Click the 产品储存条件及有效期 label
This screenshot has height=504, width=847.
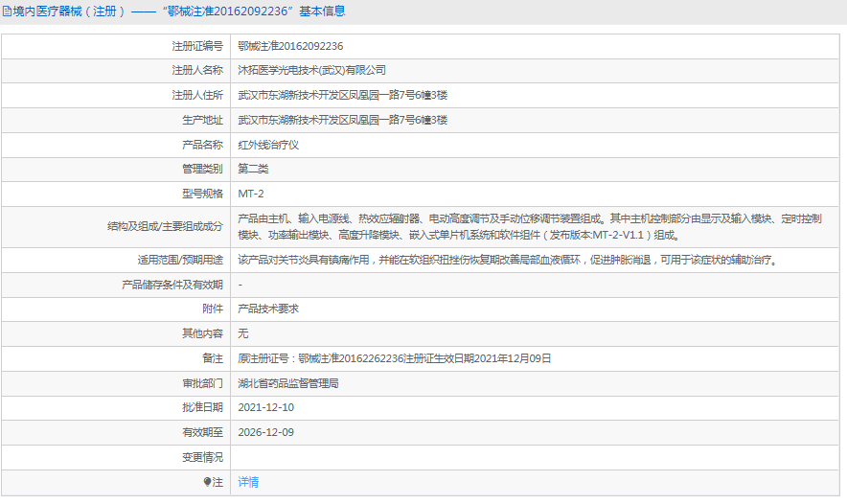pos(172,285)
